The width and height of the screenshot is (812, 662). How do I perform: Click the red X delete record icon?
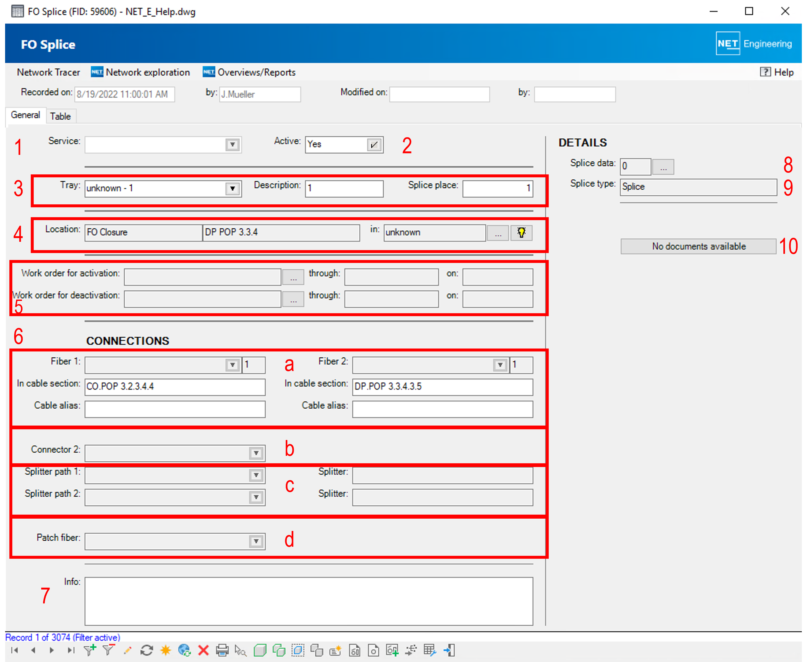(x=203, y=650)
